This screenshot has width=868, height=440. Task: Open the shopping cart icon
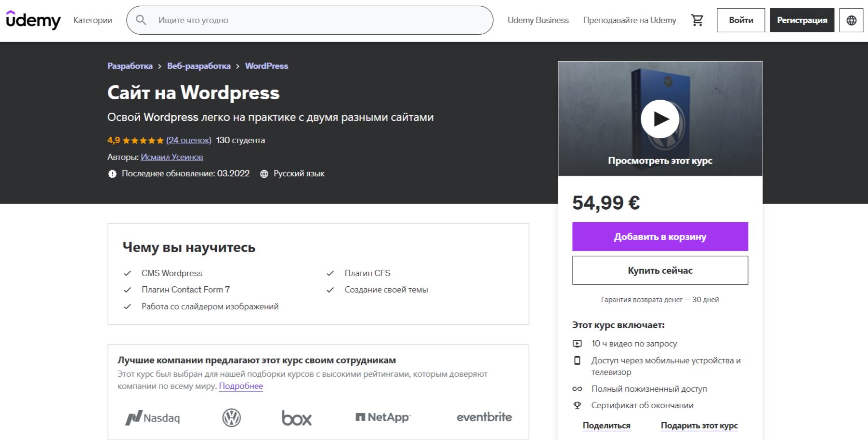[697, 20]
